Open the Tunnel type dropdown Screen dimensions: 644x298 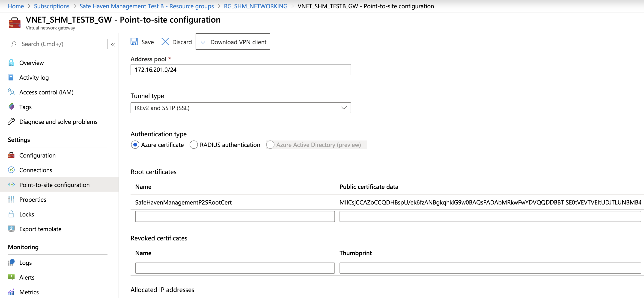tap(241, 108)
